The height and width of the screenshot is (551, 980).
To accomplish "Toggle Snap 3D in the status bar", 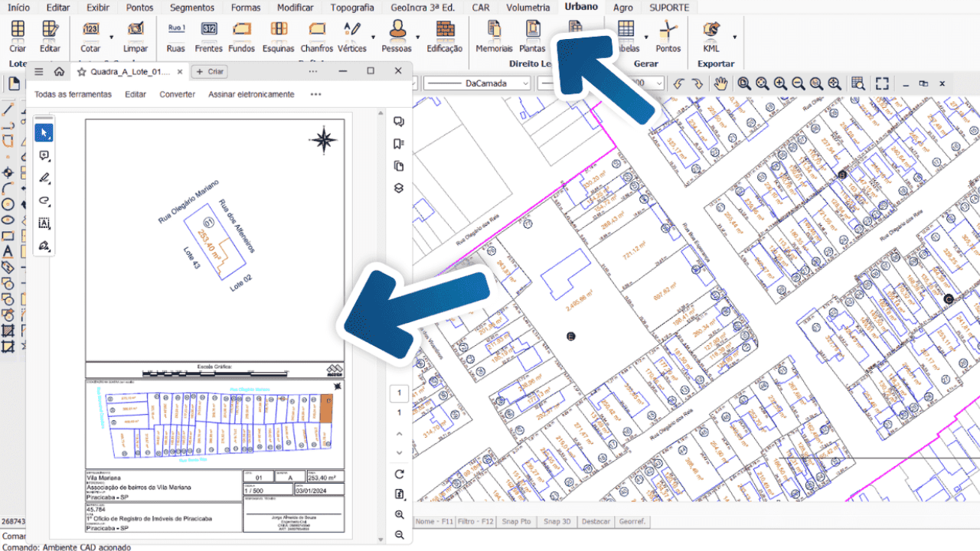I will 557,521.
